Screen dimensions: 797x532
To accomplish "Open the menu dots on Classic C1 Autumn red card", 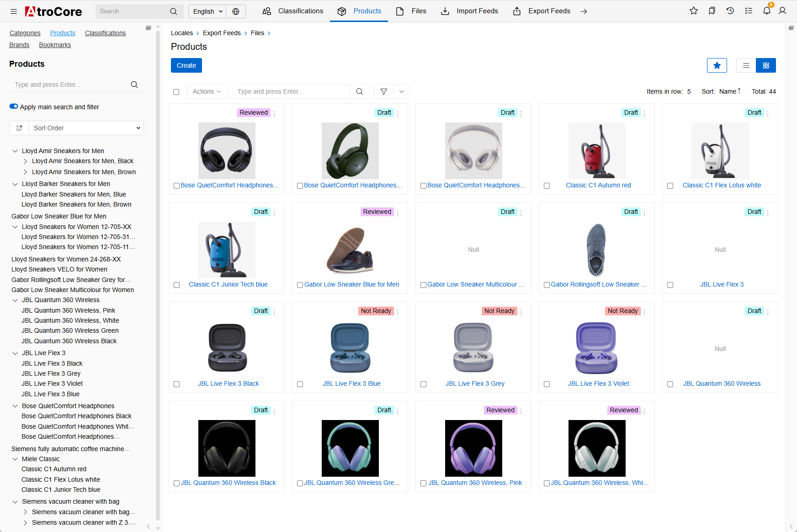I will tap(644, 113).
